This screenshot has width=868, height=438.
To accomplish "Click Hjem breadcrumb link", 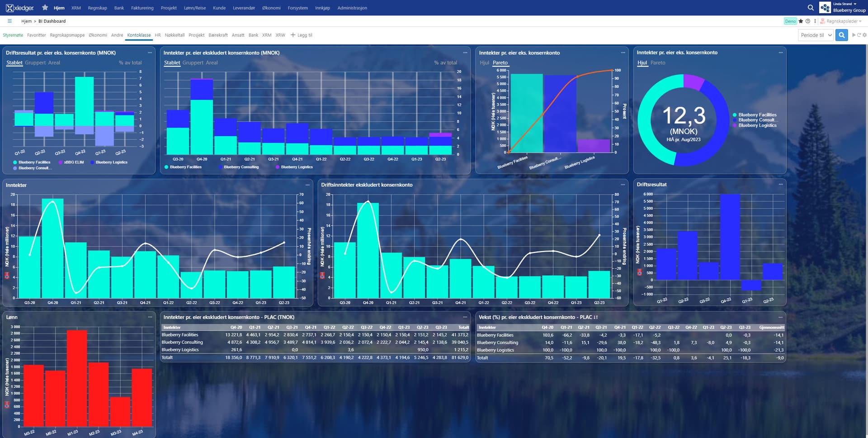I will [26, 21].
